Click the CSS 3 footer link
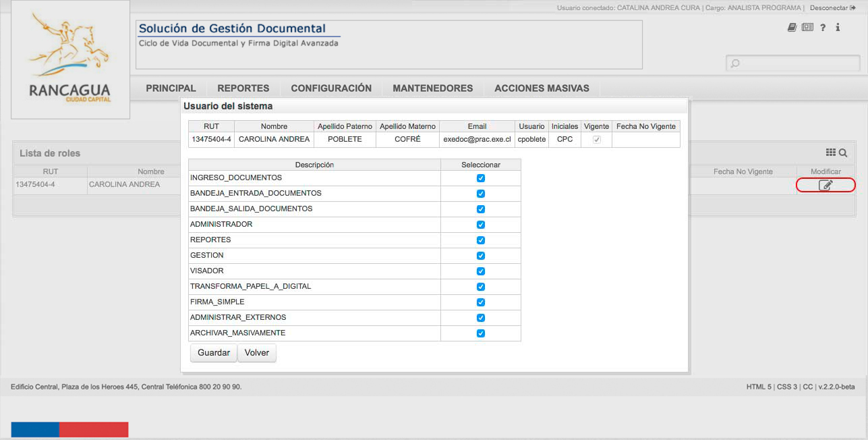 pyautogui.click(x=787, y=387)
